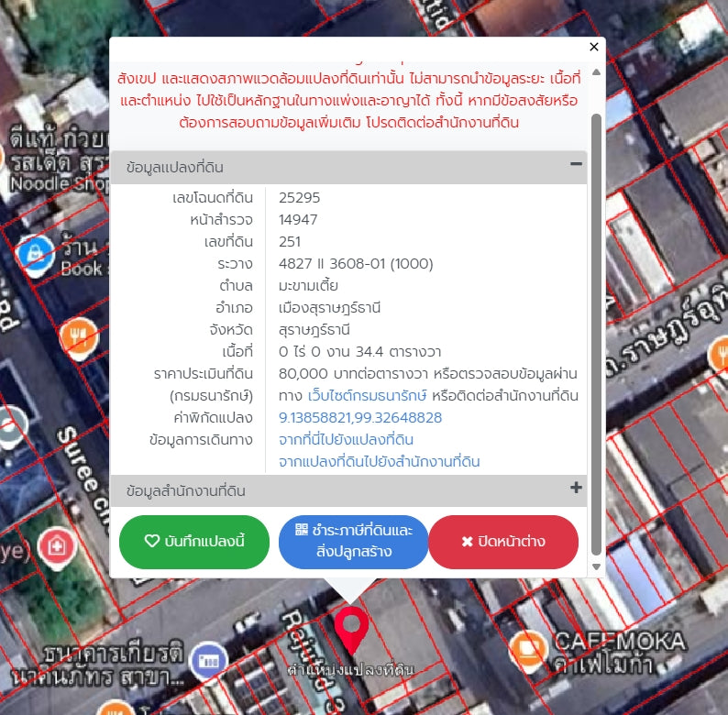
Task: Click the ชำระภาษีที่ดินและสิ่งปลูกสร้าง button
Action: coord(353,542)
